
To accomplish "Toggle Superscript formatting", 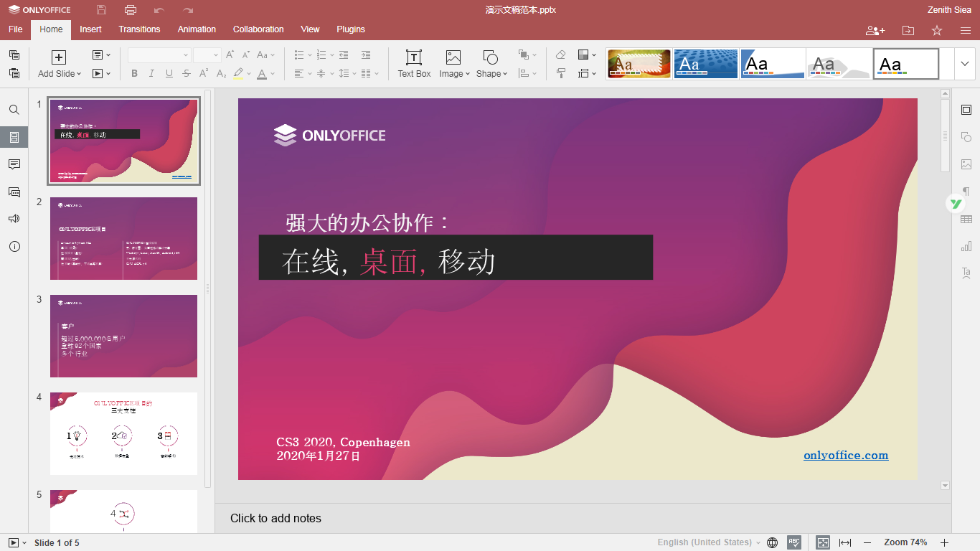I will (x=204, y=73).
